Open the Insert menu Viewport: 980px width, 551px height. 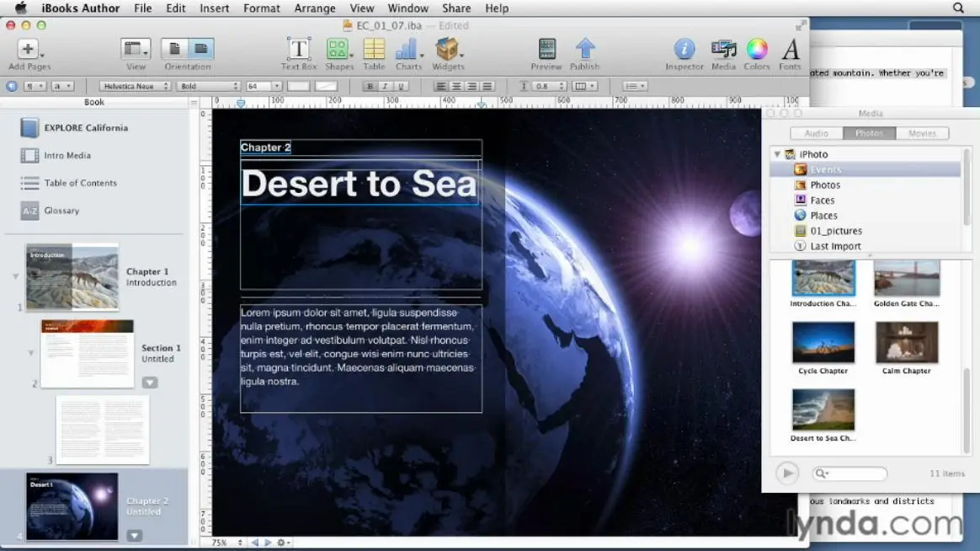(214, 8)
